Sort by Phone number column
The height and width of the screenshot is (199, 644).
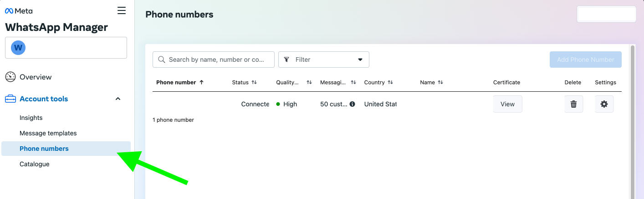point(180,82)
